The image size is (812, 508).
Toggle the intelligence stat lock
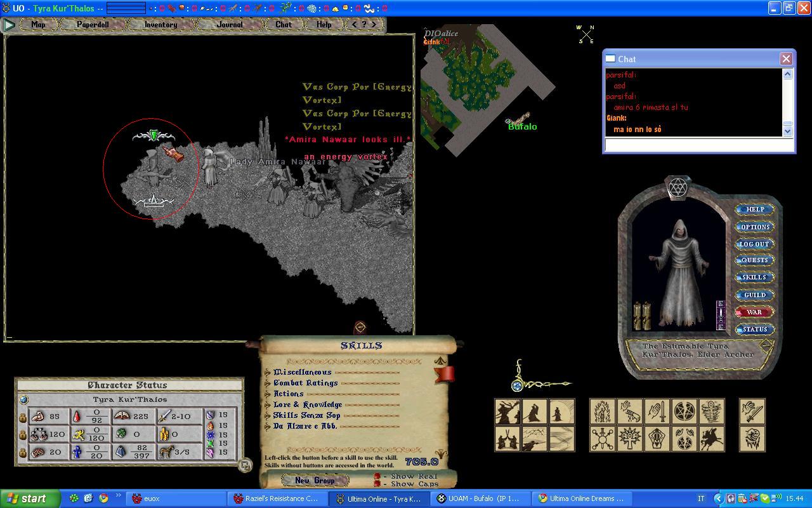click(x=22, y=453)
